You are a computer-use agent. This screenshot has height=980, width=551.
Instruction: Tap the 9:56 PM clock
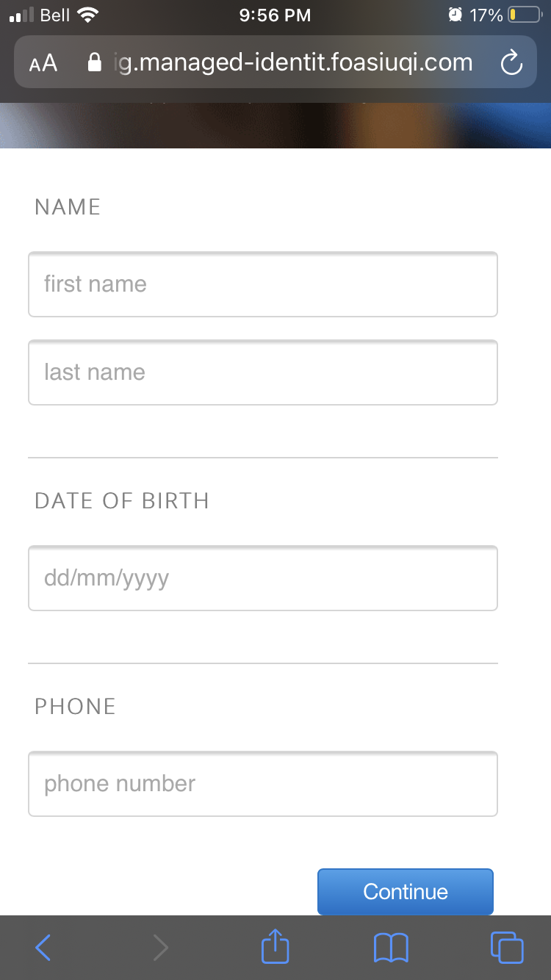click(x=275, y=15)
